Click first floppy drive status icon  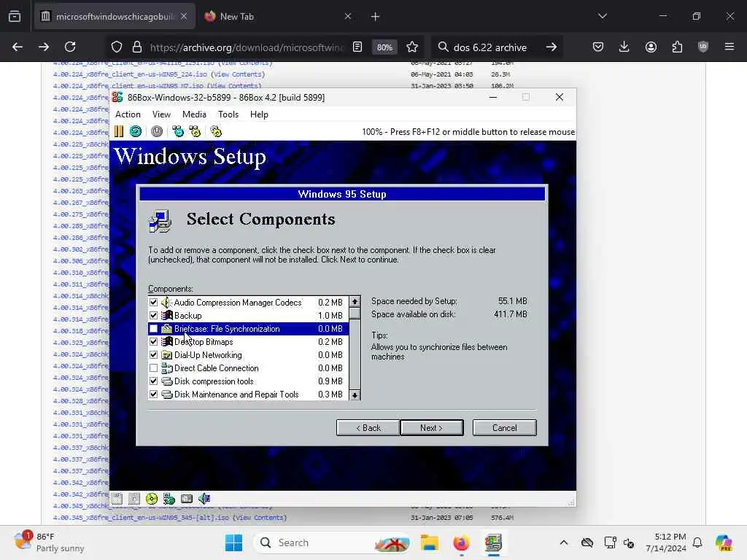[x=117, y=499]
